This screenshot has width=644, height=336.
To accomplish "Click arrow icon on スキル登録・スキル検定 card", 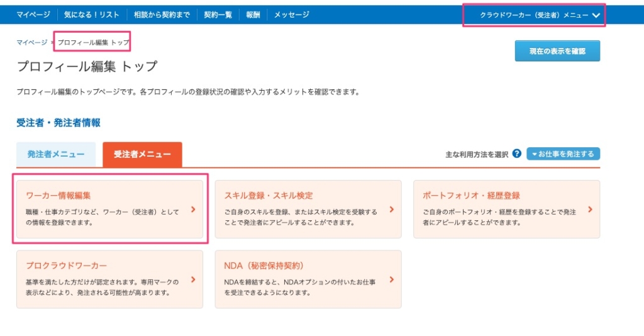I will tap(392, 210).
